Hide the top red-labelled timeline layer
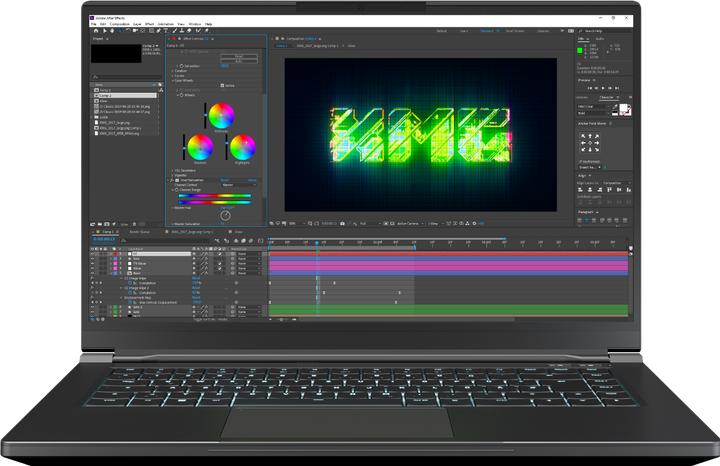The image size is (720, 466). pos(92,254)
